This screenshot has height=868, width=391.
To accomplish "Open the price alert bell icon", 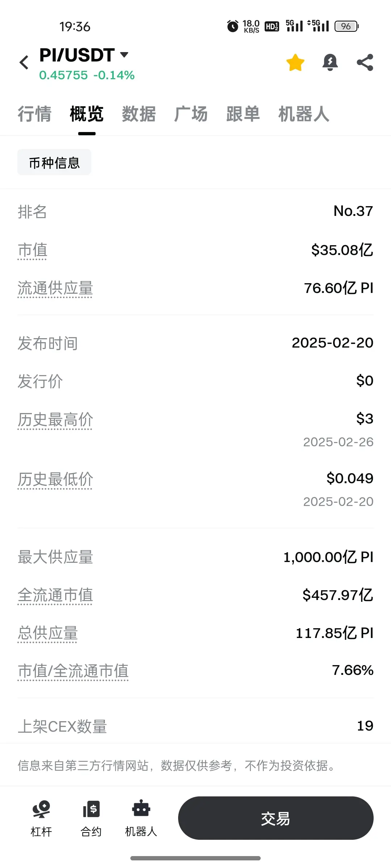I will (330, 63).
